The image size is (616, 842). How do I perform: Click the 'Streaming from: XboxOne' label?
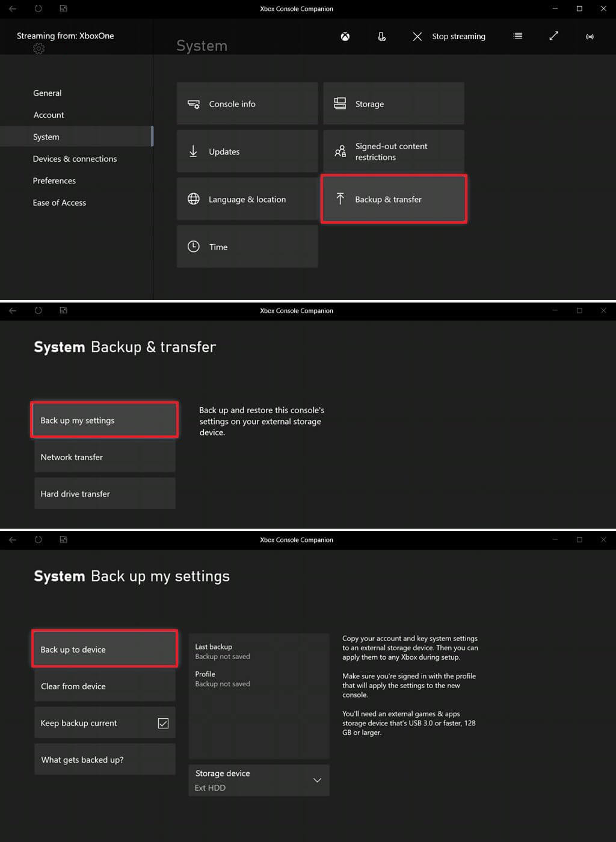tap(66, 35)
